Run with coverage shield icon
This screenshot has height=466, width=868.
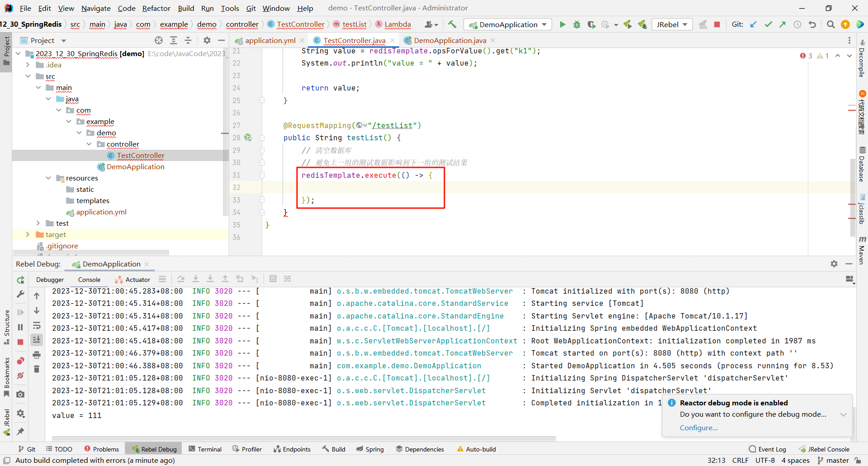[x=591, y=24]
